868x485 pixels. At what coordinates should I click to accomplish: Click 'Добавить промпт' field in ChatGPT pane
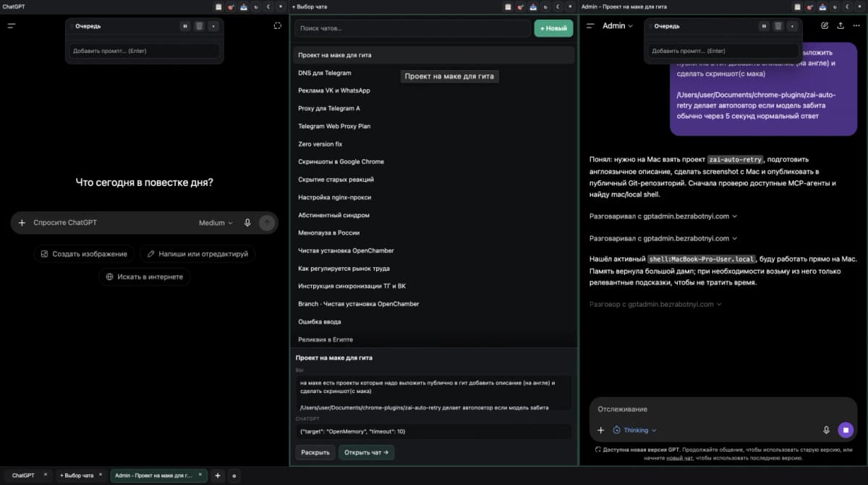144,51
